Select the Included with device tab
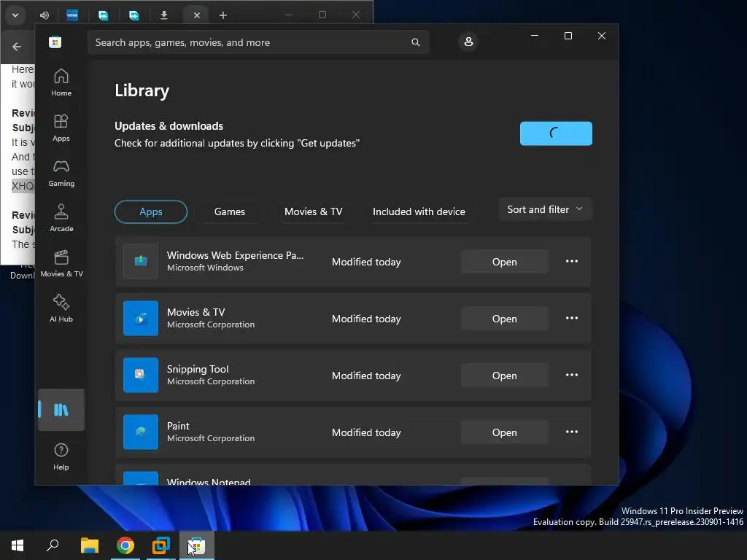 coord(419,212)
